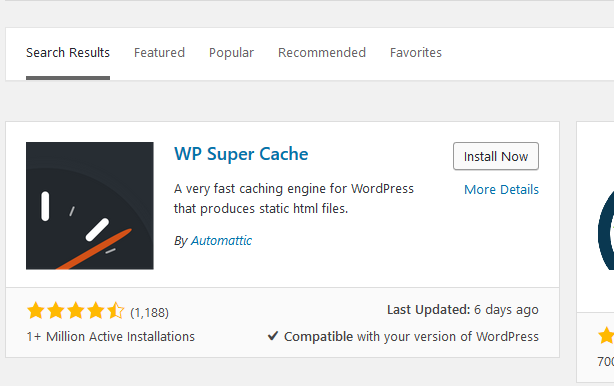Go to the Favorites tab
Screen dimensions: 614x386
pos(415,52)
